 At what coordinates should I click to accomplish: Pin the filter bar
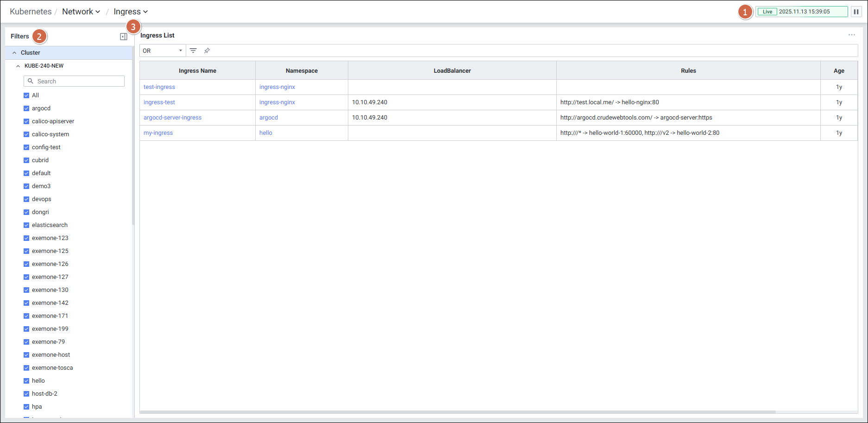tap(207, 51)
